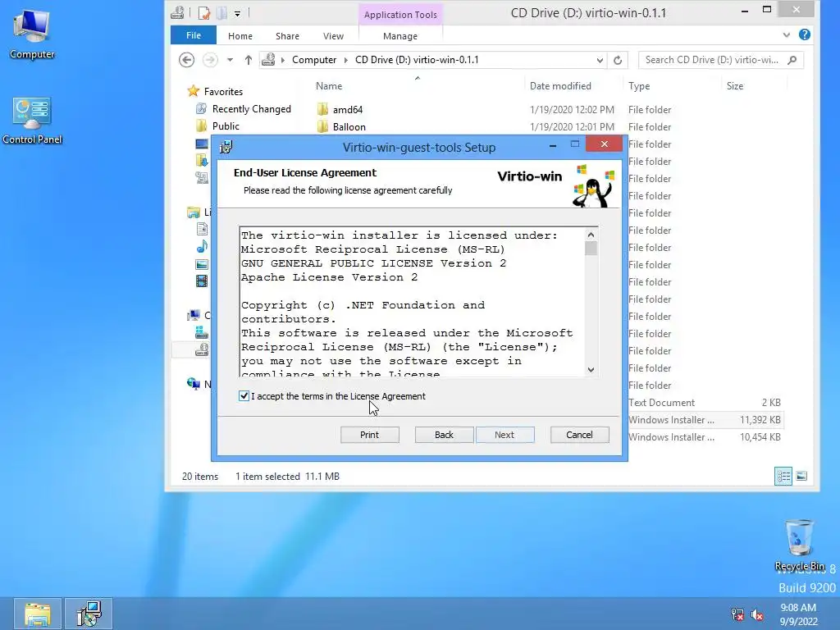Image resolution: width=840 pixels, height=630 pixels.
Task: Click File Explorer on the taskbar
Action: pos(38,614)
